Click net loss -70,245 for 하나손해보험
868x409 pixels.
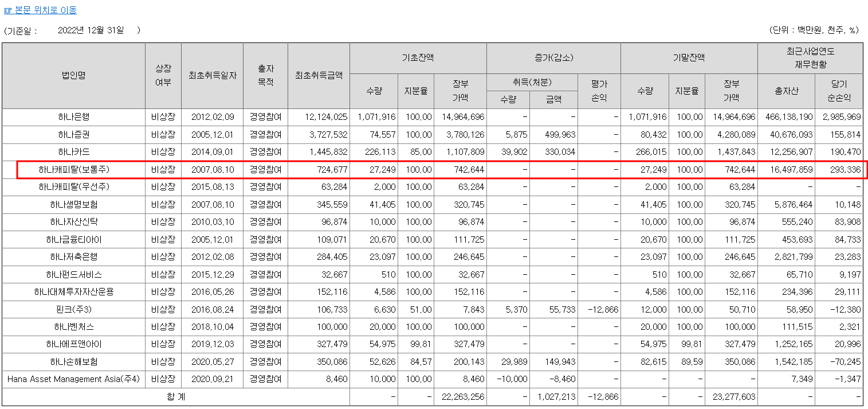pyautogui.click(x=846, y=362)
